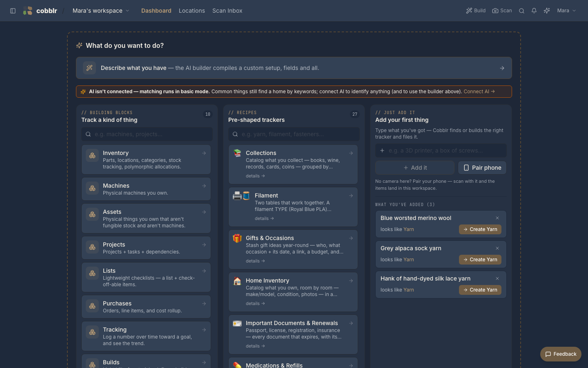The width and height of the screenshot is (588, 368).
Task: Open Inventory via its arrow
Action: (204, 153)
